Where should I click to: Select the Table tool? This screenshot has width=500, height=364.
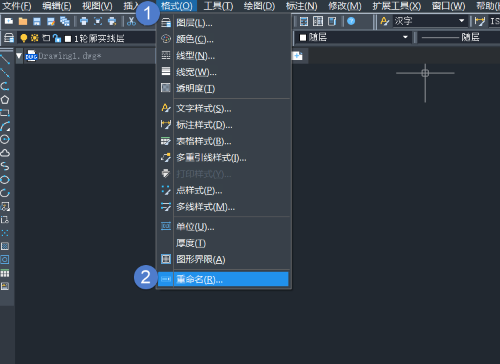coord(5,273)
